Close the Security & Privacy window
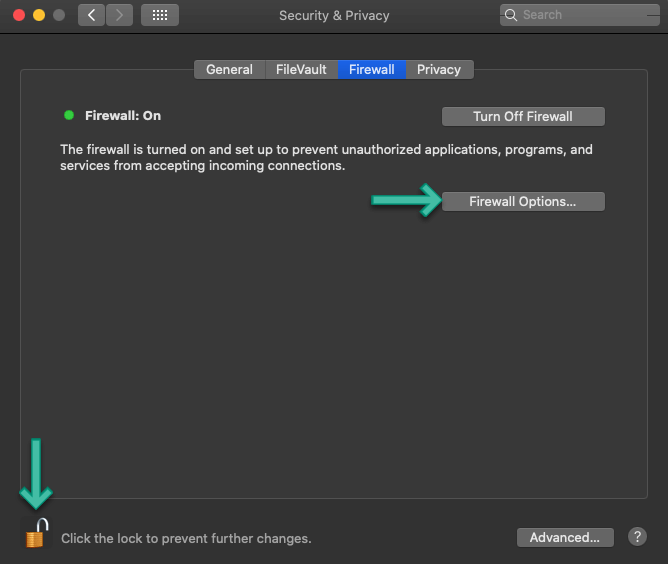The width and height of the screenshot is (668, 564). 19,15
